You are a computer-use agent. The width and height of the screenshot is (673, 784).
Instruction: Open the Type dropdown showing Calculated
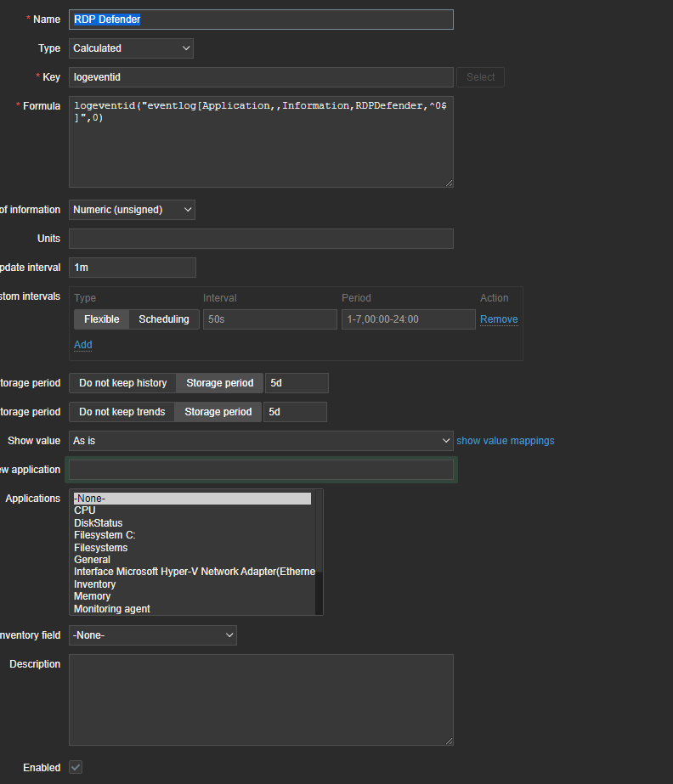[x=131, y=48]
